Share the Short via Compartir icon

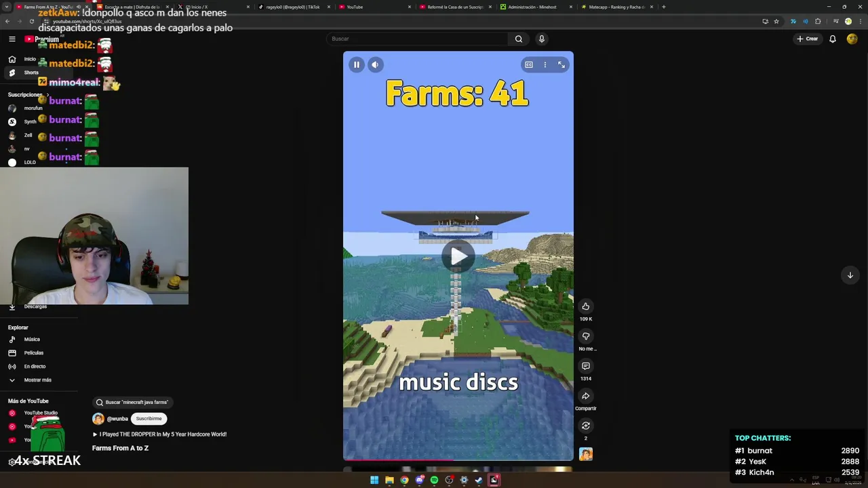coord(586,396)
